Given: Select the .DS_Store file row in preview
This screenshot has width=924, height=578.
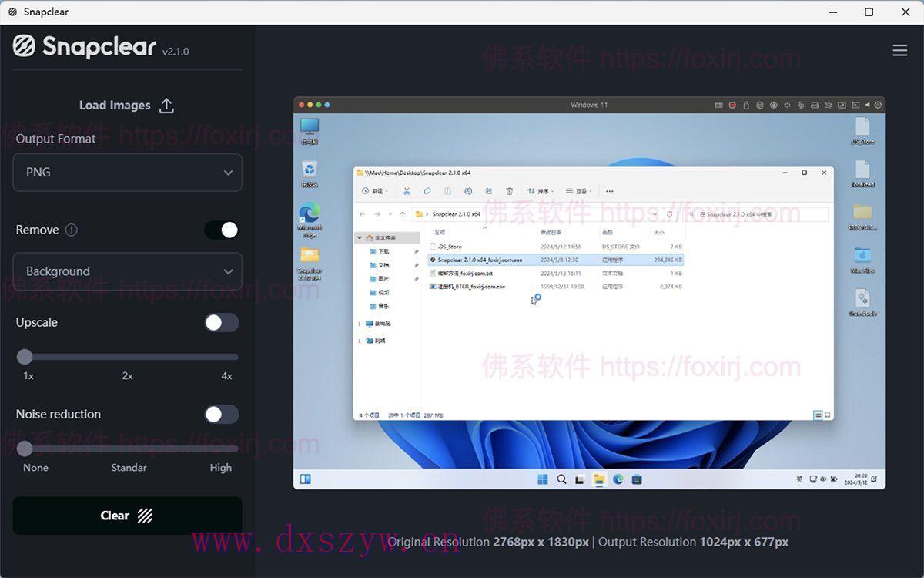Looking at the screenshot, I should coord(555,247).
